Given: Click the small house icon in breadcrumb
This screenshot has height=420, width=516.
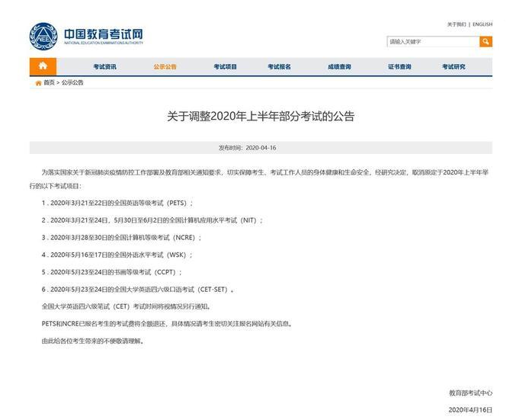Looking at the screenshot, I should pyautogui.click(x=39, y=83).
